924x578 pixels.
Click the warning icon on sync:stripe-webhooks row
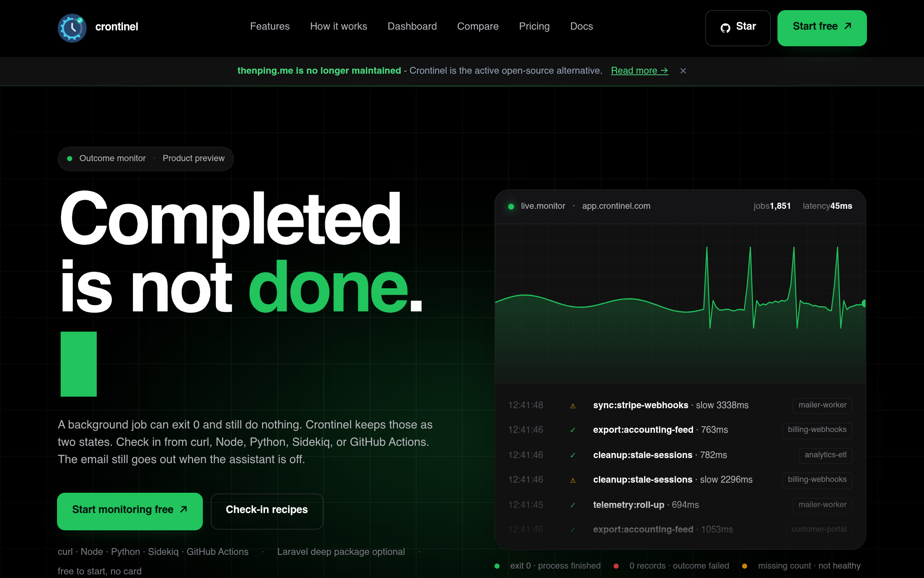coord(573,406)
